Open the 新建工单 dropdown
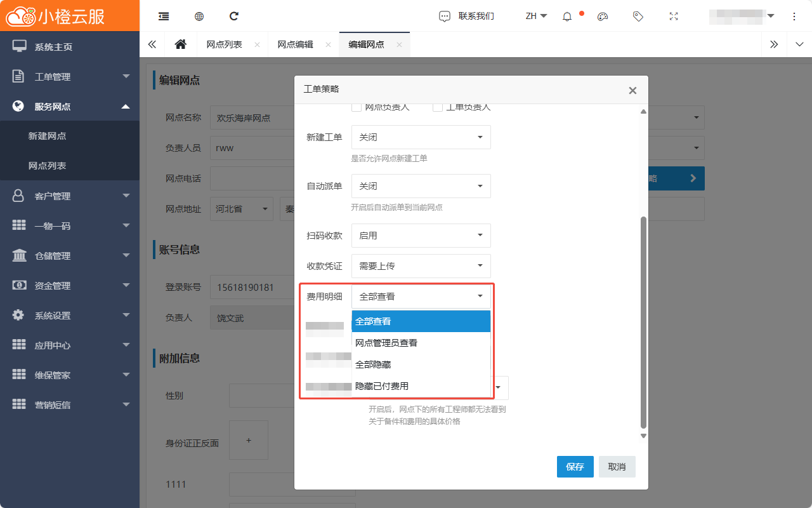The height and width of the screenshot is (508, 812). point(421,137)
